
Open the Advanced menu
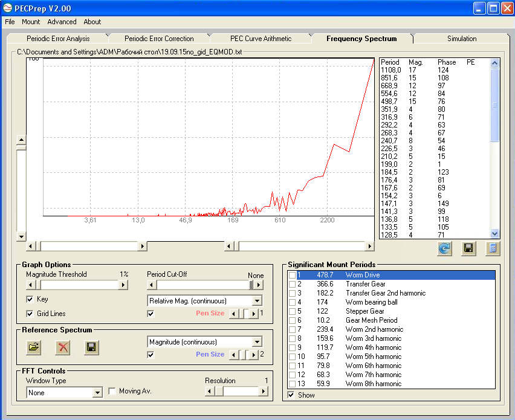pos(62,22)
